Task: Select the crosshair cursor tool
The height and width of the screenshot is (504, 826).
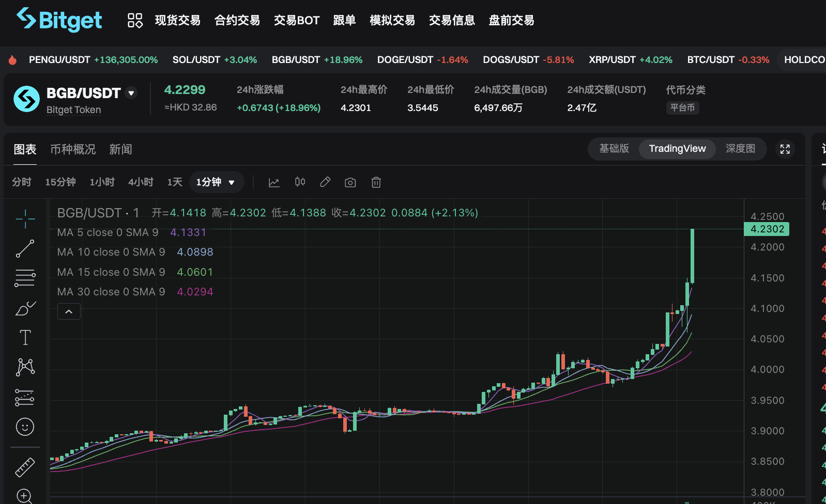Action: (x=25, y=219)
